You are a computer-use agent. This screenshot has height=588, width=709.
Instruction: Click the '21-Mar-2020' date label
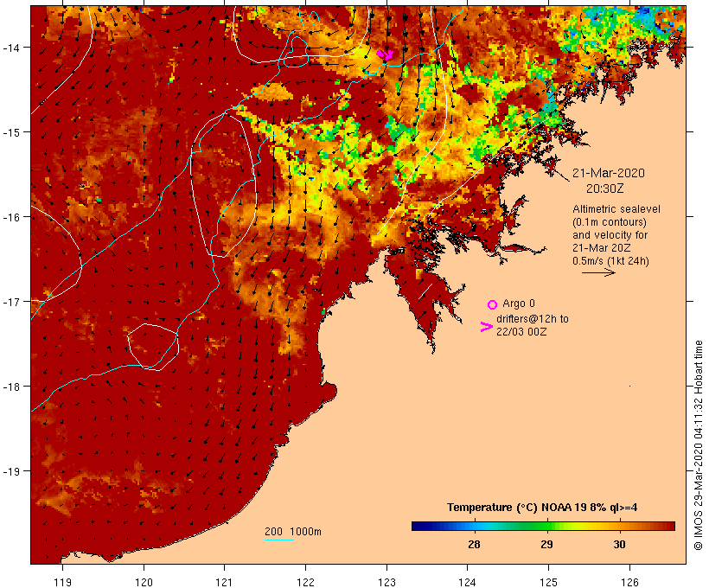click(609, 173)
